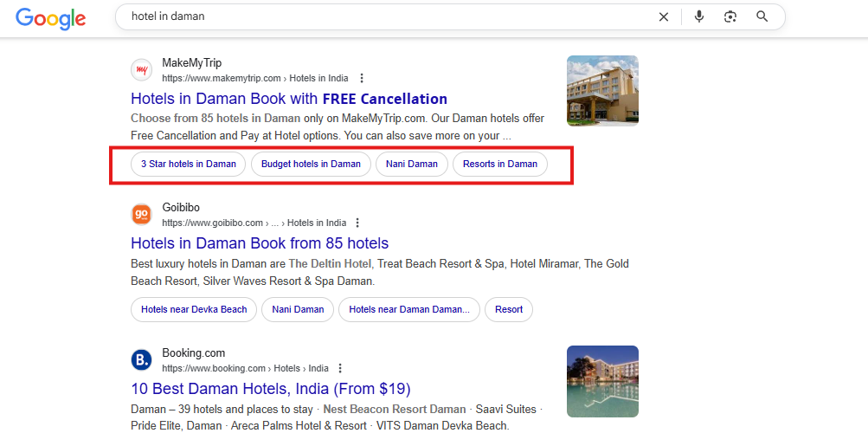The image size is (868, 446).
Task: Click the MakeMyTrip site favicon
Action: point(141,70)
